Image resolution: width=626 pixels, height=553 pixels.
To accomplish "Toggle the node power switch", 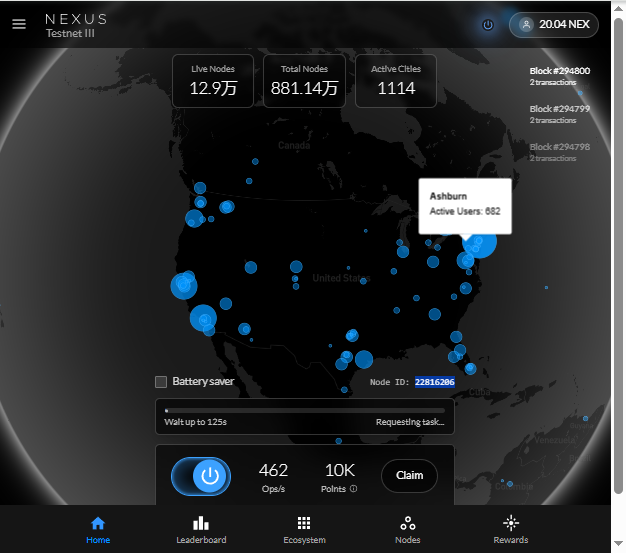I will tap(201, 476).
